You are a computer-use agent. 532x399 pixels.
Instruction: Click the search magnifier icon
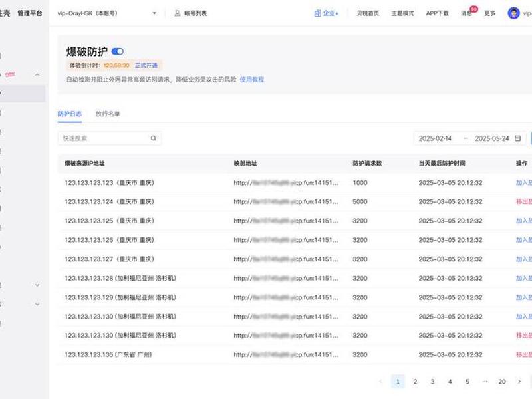click(x=154, y=138)
